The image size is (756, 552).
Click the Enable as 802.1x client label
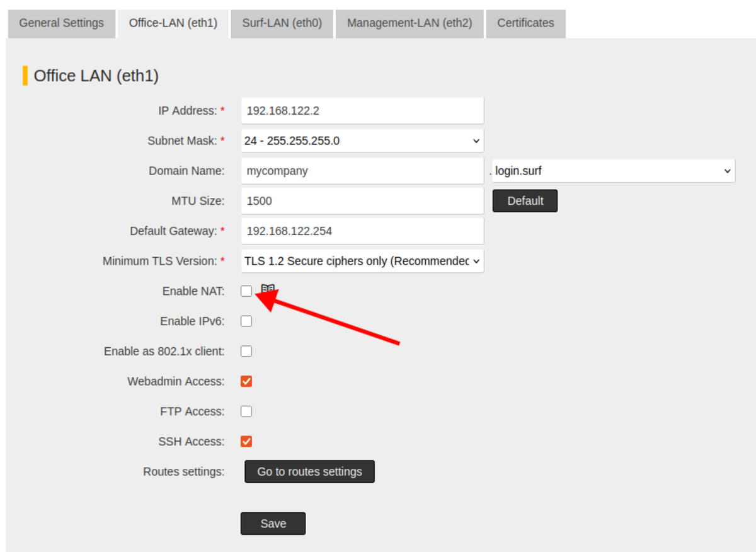click(164, 351)
